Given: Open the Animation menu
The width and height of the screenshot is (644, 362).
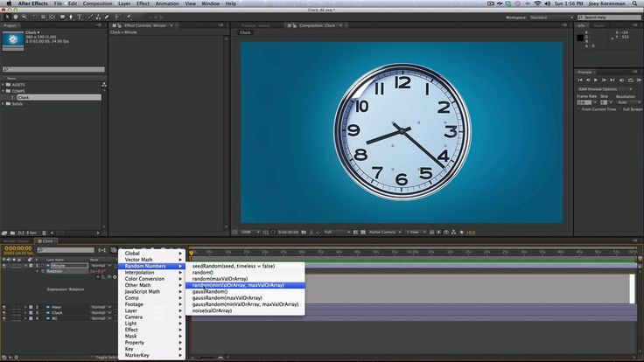Looking at the screenshot, I should pyautogui.click(x=167, y=4).
